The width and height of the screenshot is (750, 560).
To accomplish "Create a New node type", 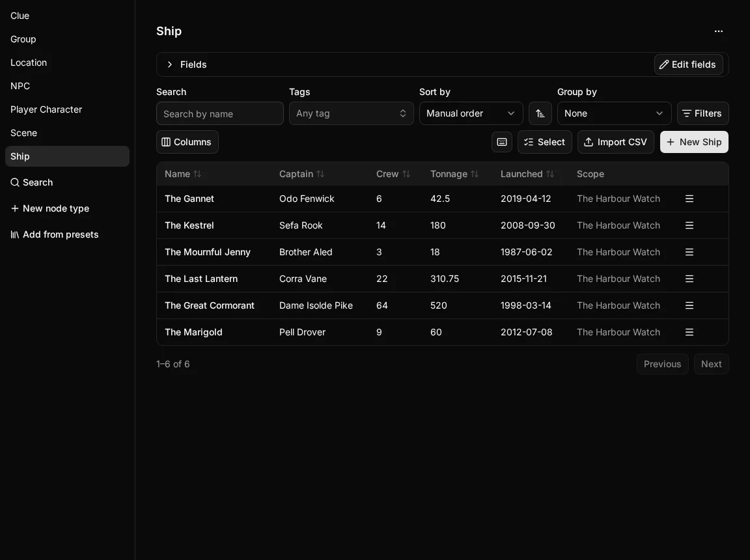I will pyautogui.click(x=50, y=208).
